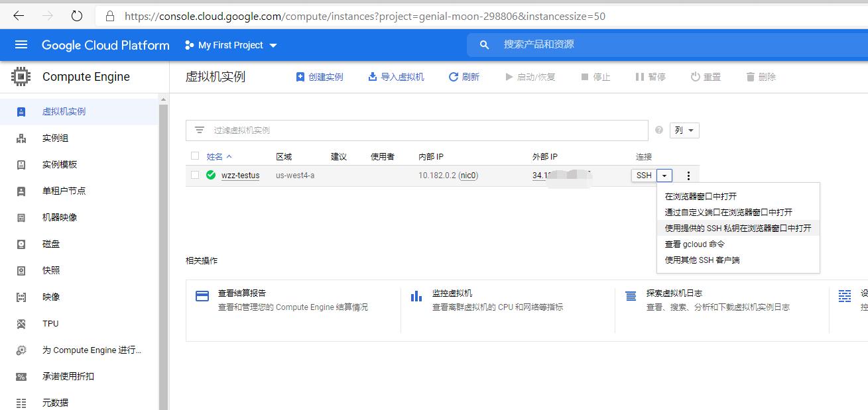Click the lock icon in the address bar

[x=110, y=16]
